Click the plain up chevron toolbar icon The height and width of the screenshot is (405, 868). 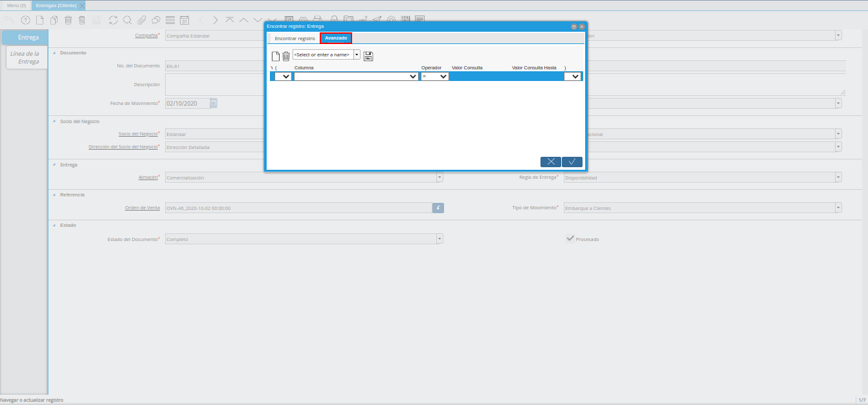pyautogui.click(x=244, y=20)
